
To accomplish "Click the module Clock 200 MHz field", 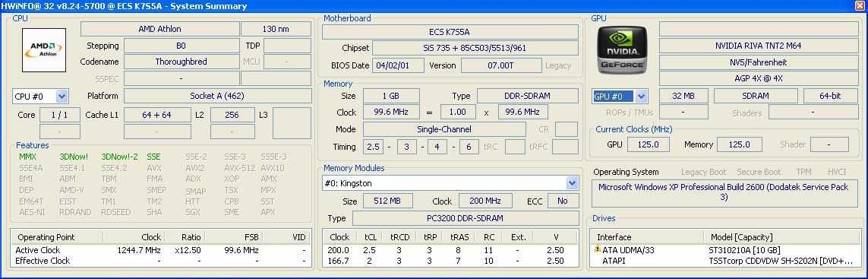I will pyautogui.click(x=485, y=201).
